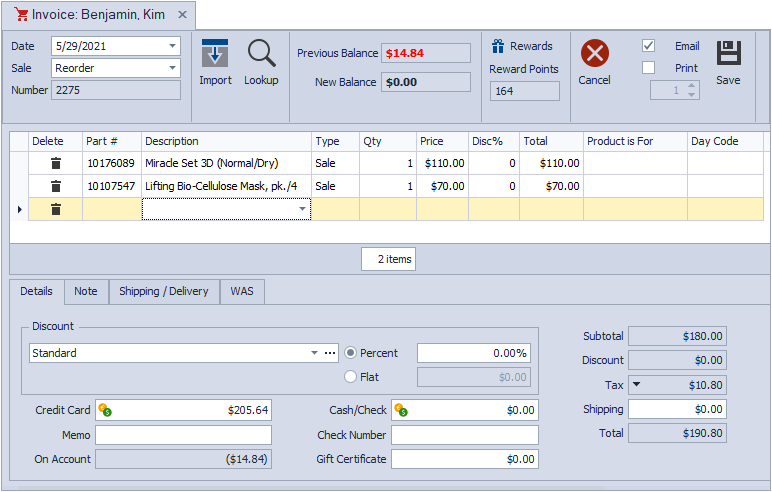Expand the Tax dropdown arrow
The height and width of the screenshot is (492, 772).
coord(636,384)
